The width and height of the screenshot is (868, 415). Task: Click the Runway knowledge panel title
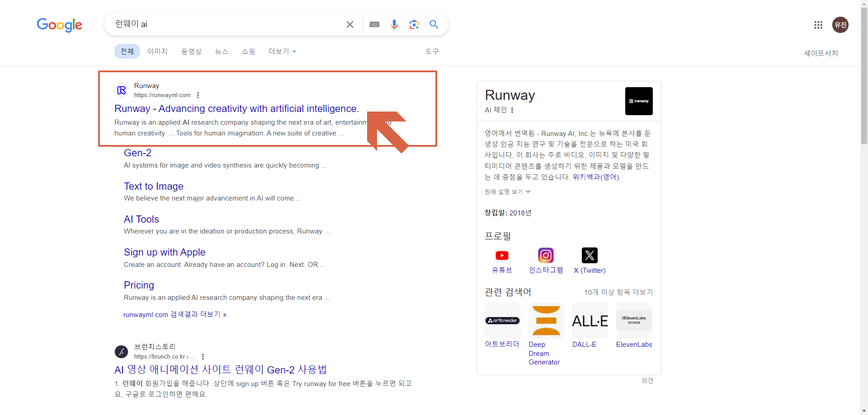(x=510, y=95)
